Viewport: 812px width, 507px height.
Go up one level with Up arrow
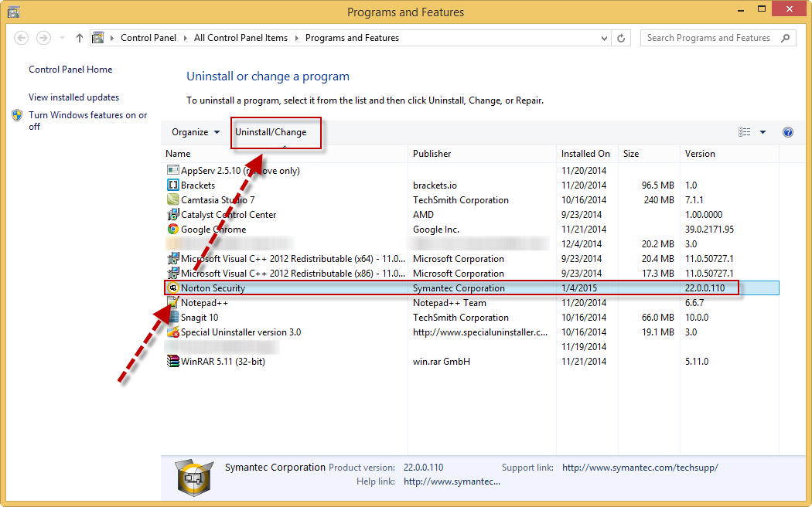[79, 38]
